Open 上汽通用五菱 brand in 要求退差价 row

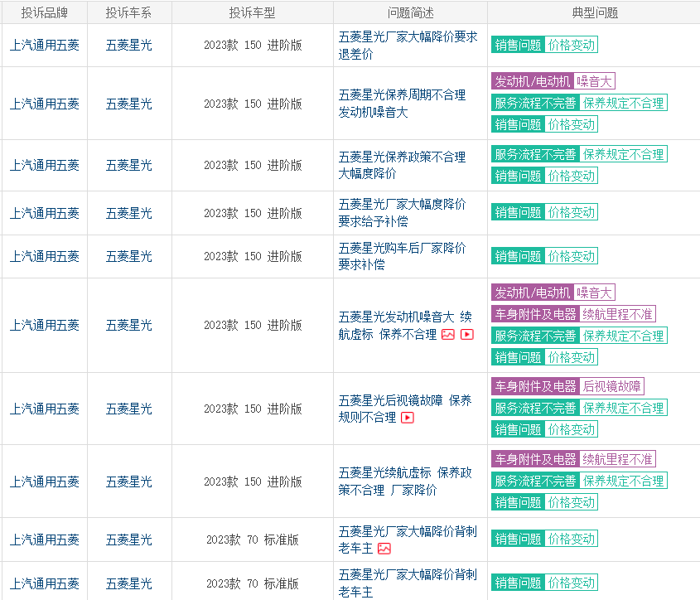[x=44, y=45]
